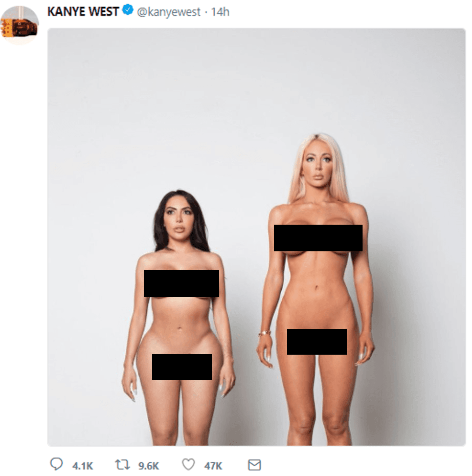The image size is (472, 476).
Task: Click the uppermost black censor bar
Action: (318, 238)
